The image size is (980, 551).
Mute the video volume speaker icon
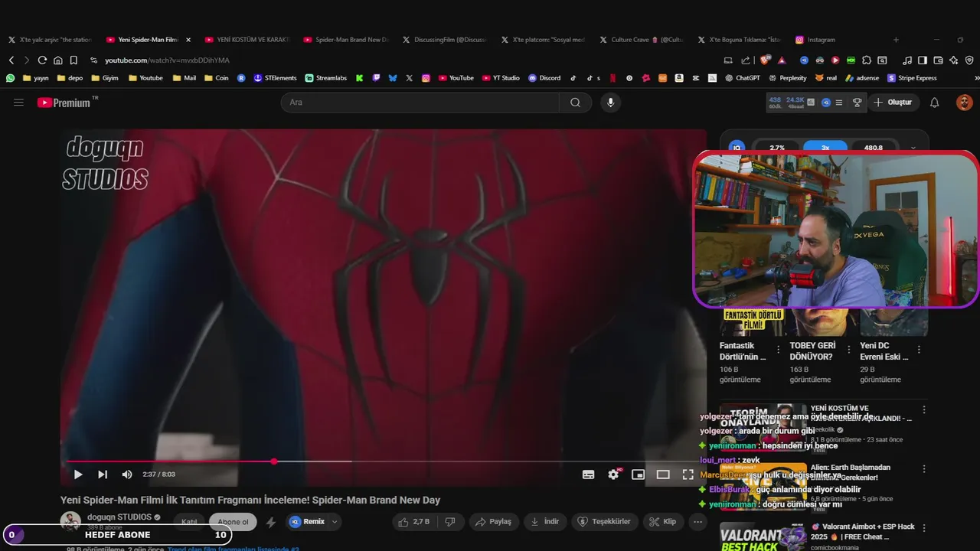(127, 474)
